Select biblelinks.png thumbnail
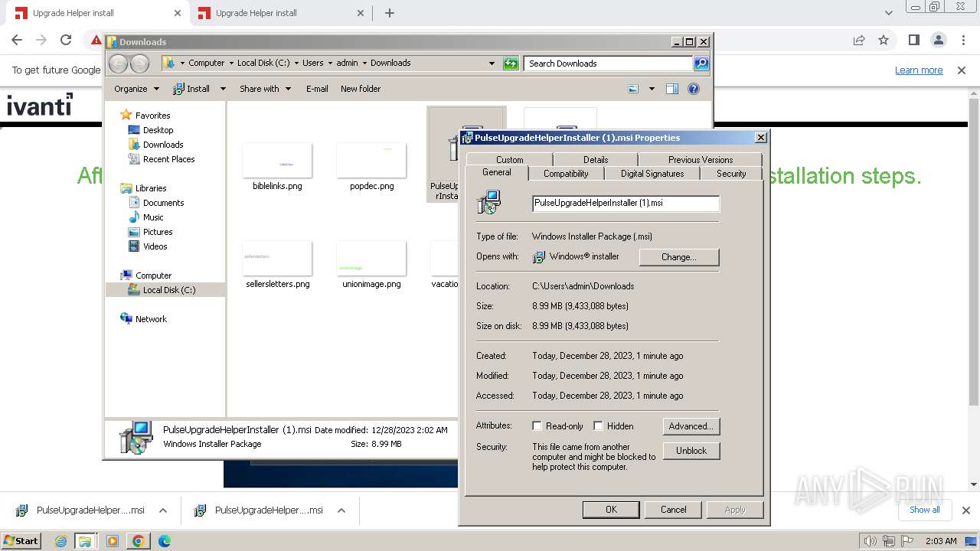The image size is (980, 551). coord(277,161)
